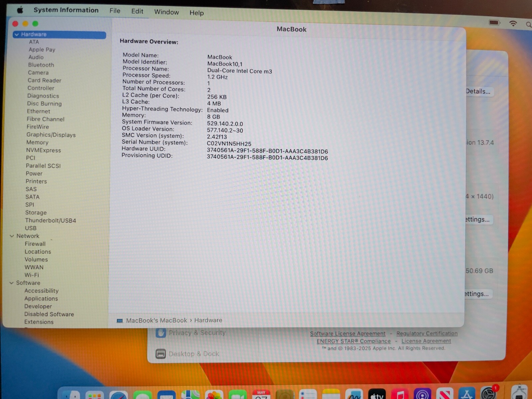Open License Agreement link beside ENERGY STAR Compliance

coord(426,341)
